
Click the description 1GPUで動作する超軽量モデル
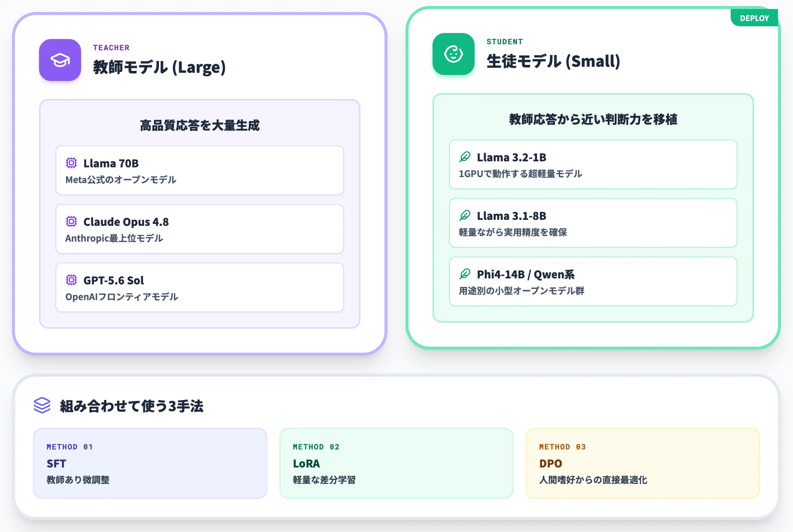[520, 174]
